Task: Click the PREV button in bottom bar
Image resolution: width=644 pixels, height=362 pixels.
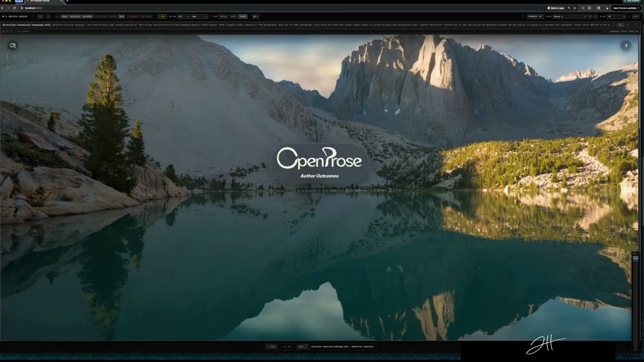Action: click(x=271, y=346)
